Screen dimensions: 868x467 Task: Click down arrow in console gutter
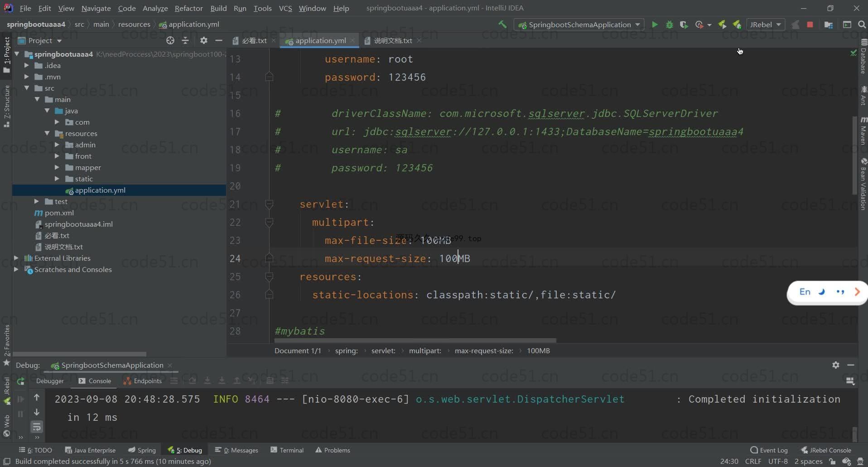(x=37, y=412)
